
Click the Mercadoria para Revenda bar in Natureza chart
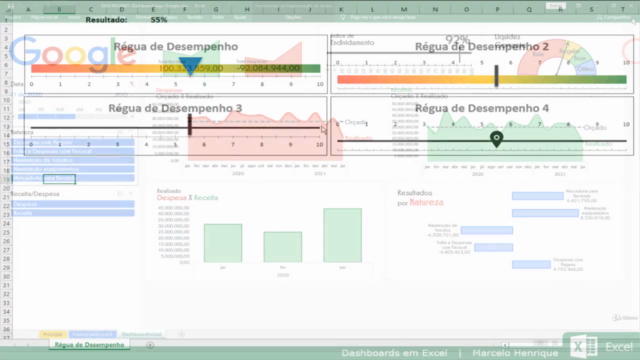(x=538, y=196)
